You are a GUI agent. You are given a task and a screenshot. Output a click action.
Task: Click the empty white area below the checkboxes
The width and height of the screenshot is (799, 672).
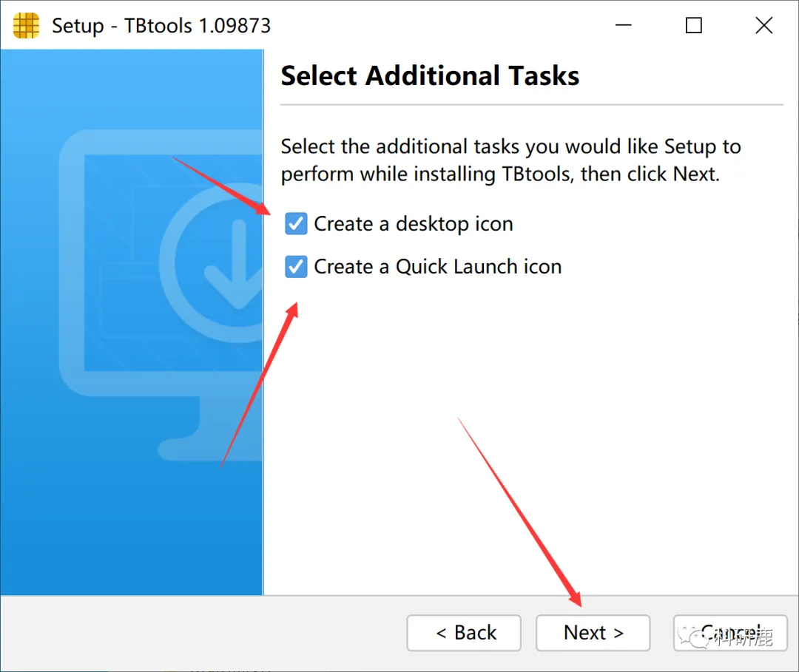click(530, 432)
